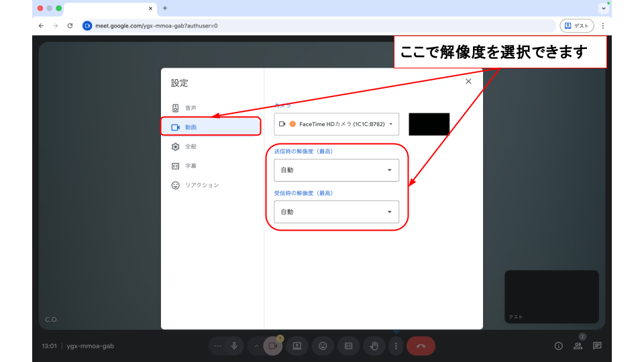Click the raise hand icon
Image resolution: width=644 pixels, height=362 pixels.
pyautogui.click(x=374, y=346)
